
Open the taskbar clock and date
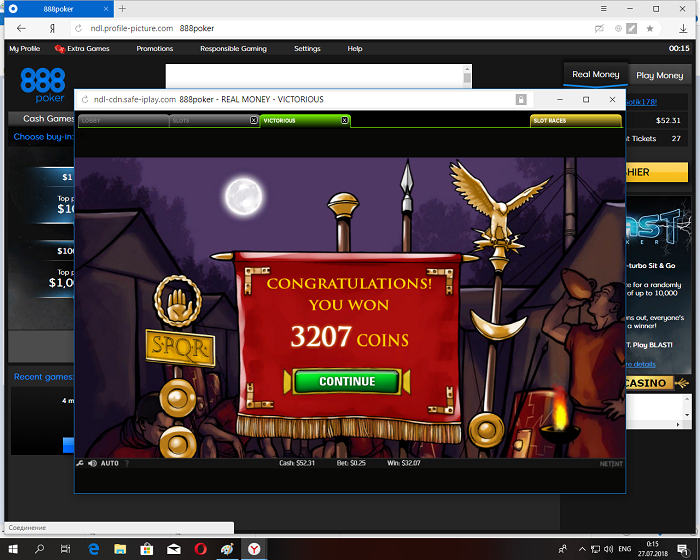[x=652, y=549]
